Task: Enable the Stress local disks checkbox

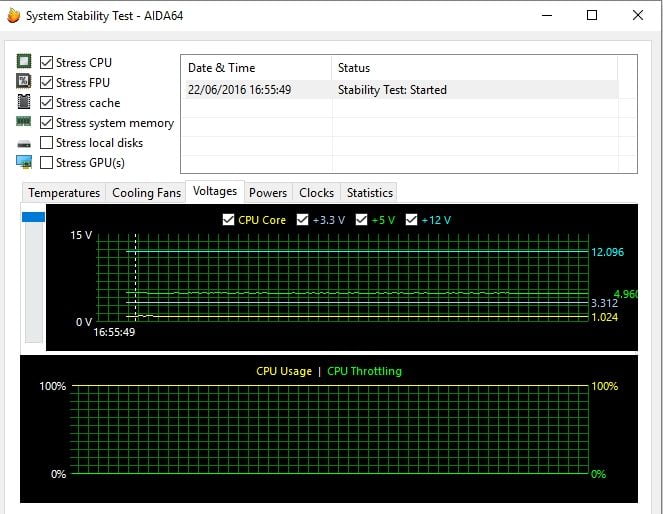Action: (47, 143)
